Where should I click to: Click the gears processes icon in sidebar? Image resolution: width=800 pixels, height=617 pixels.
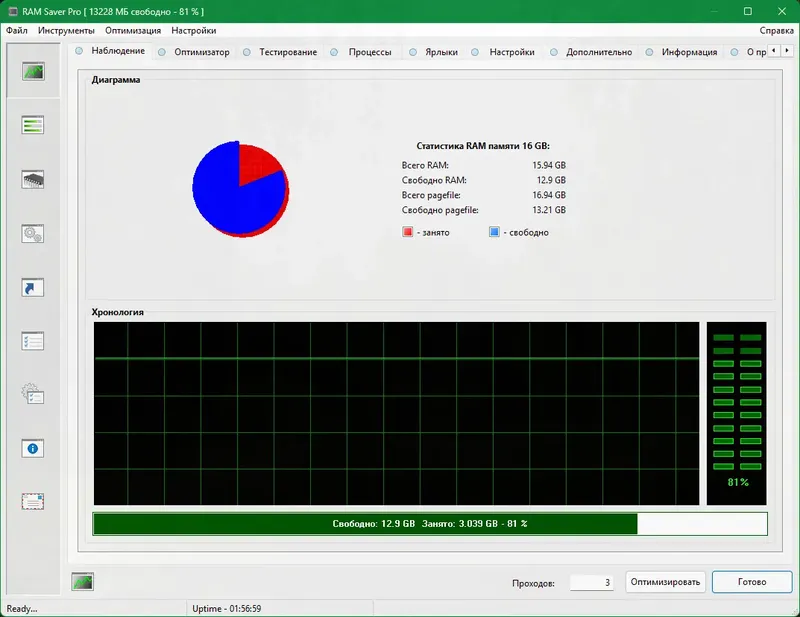pos(35,232)
